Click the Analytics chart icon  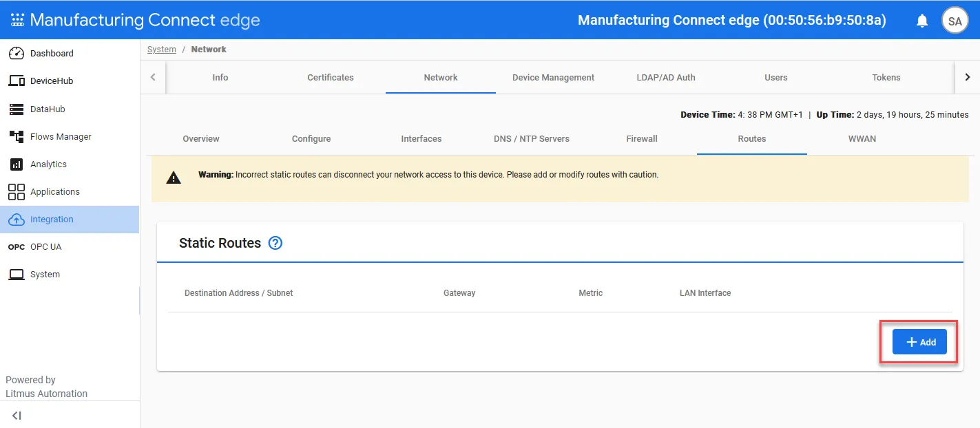(x=17, y=164)
